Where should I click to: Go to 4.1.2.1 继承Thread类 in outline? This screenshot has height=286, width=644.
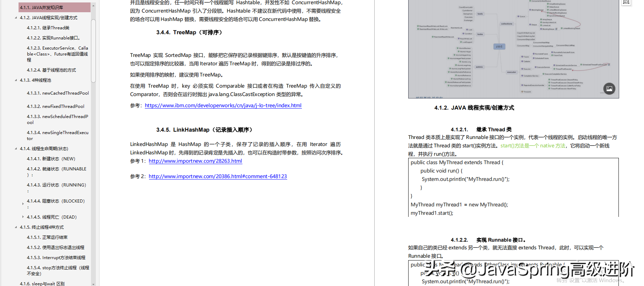[x=48, y=28]
